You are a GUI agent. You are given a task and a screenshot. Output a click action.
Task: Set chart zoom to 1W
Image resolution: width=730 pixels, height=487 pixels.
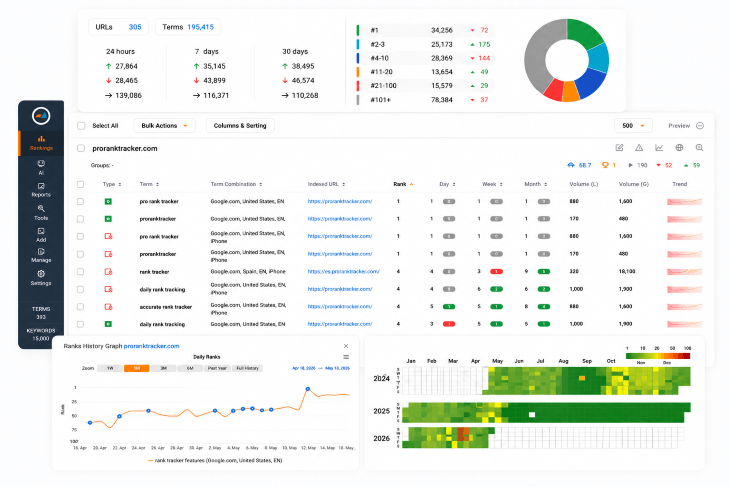pyautogui.click(x=110, y=368)
